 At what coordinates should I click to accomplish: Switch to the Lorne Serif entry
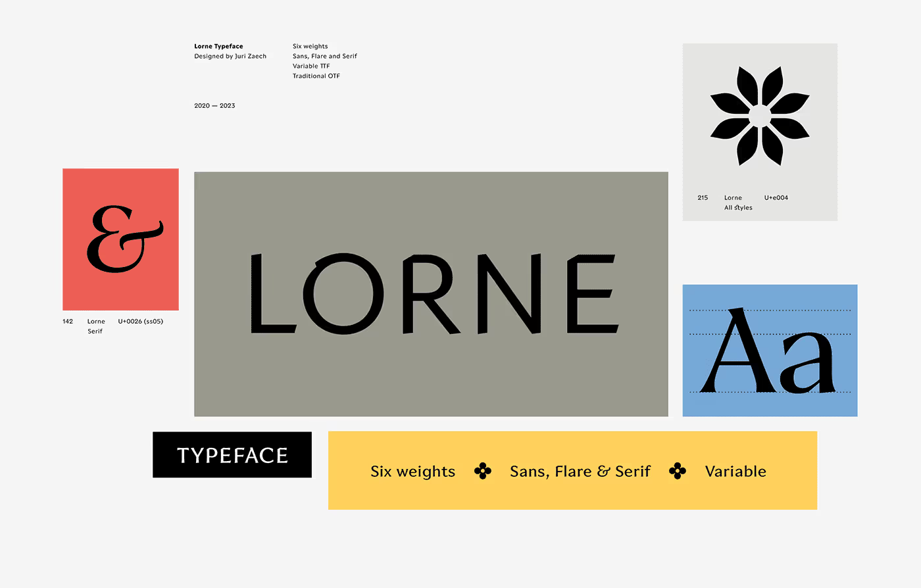pos(96,326)
